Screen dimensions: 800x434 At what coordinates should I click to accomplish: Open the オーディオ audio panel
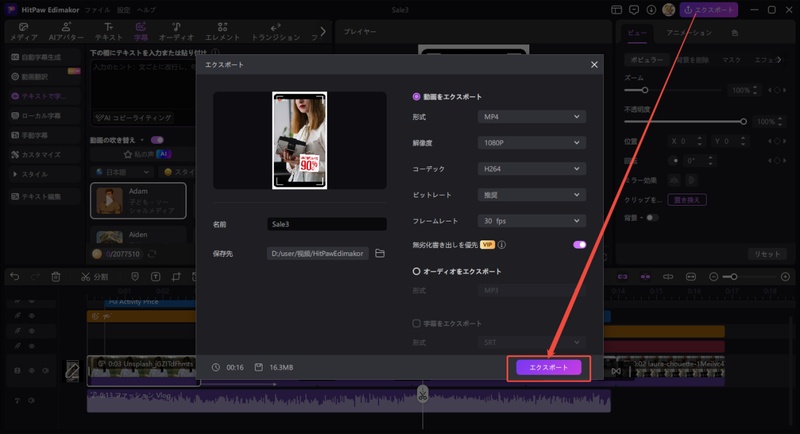(177, 32)
